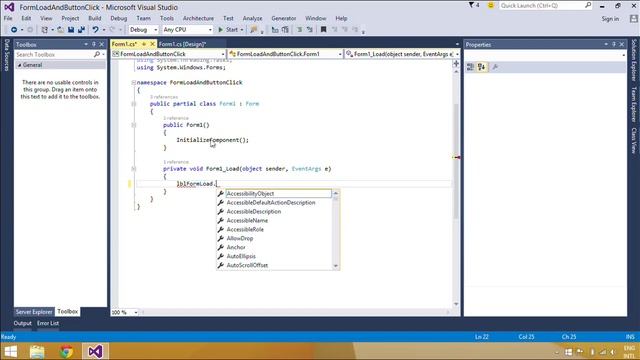Click the search magnifier in Toolbox
Image resolution: width=640 pixels, height=360 pixels.
pos(97,54)
